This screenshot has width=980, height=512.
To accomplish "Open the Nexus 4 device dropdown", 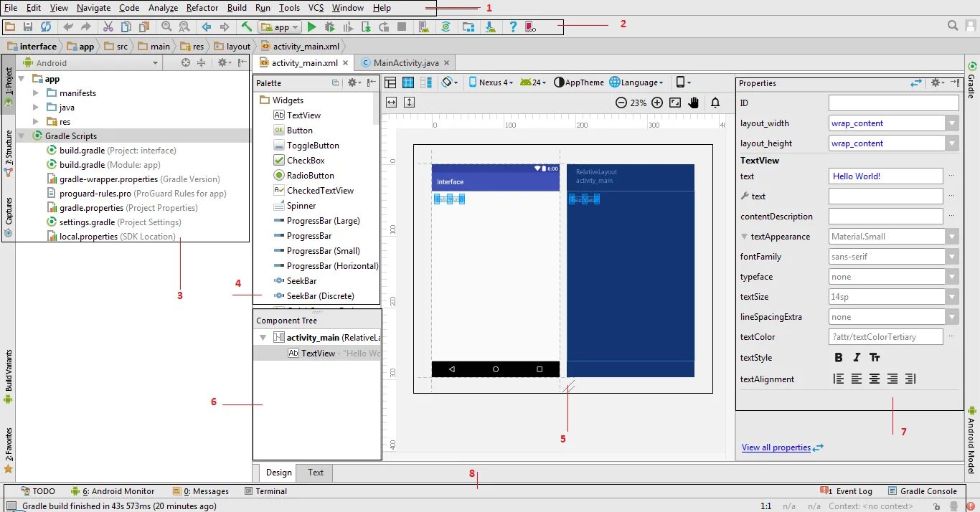I will (491, 82).
